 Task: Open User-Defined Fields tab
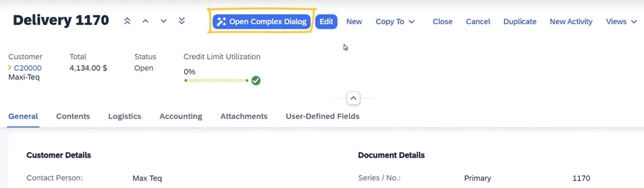(322, 116)
